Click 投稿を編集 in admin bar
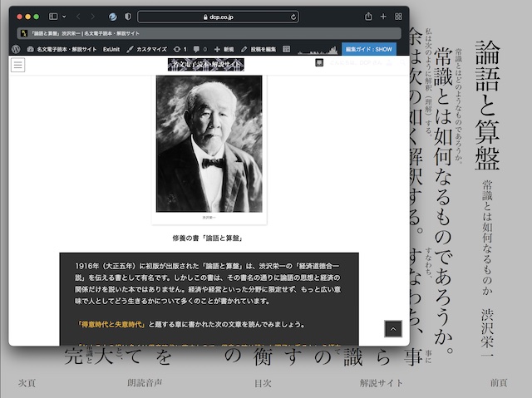 tap(259, 49)
